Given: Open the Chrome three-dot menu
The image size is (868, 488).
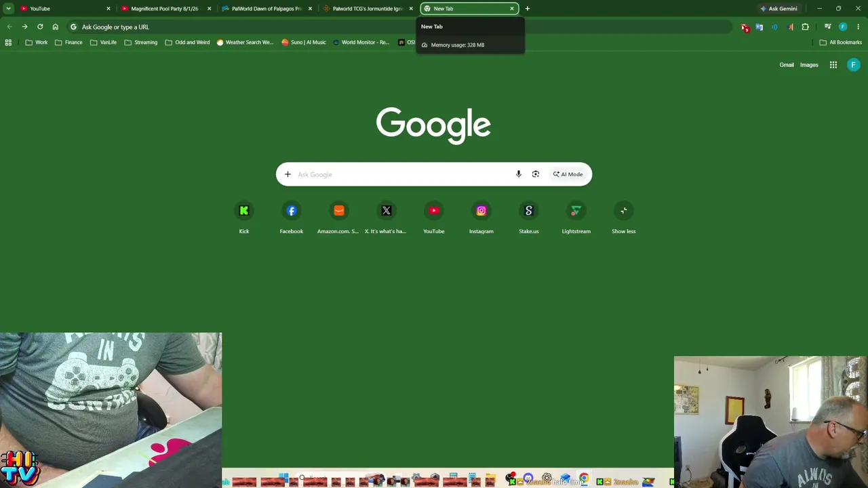Looking at the screenshot, I should click(858, 27).
